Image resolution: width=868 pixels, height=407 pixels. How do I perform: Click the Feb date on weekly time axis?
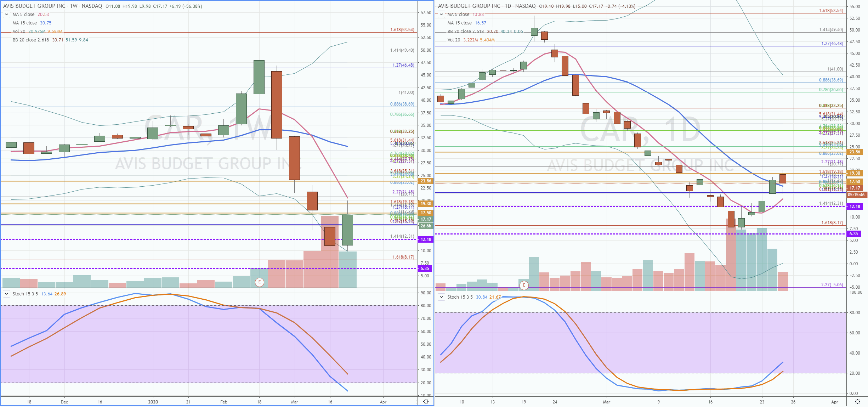tap(223, 402)
